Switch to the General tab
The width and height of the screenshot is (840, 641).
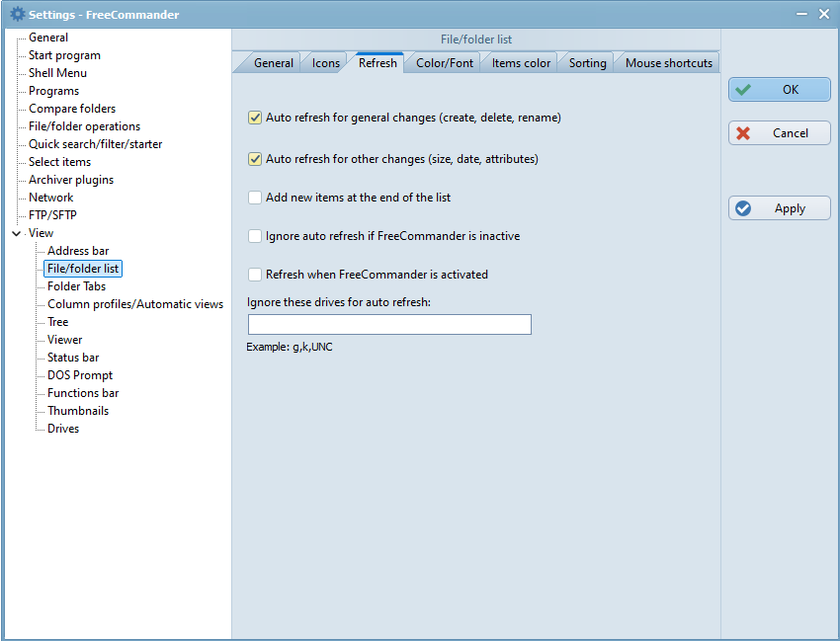273,62
